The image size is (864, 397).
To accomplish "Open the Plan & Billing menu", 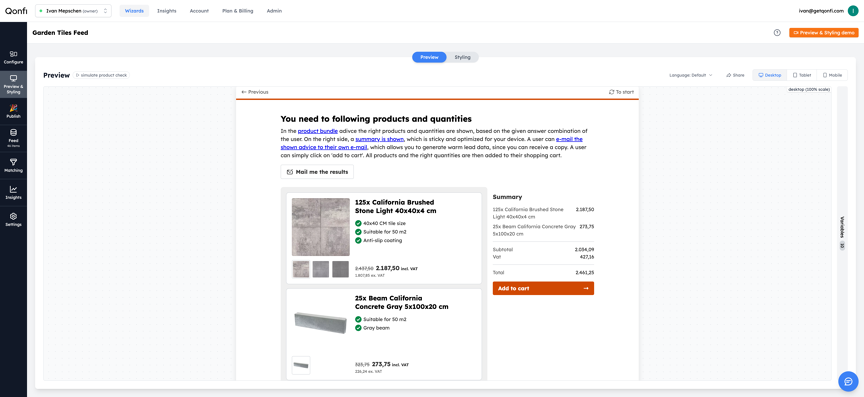I will coord(237,10).
